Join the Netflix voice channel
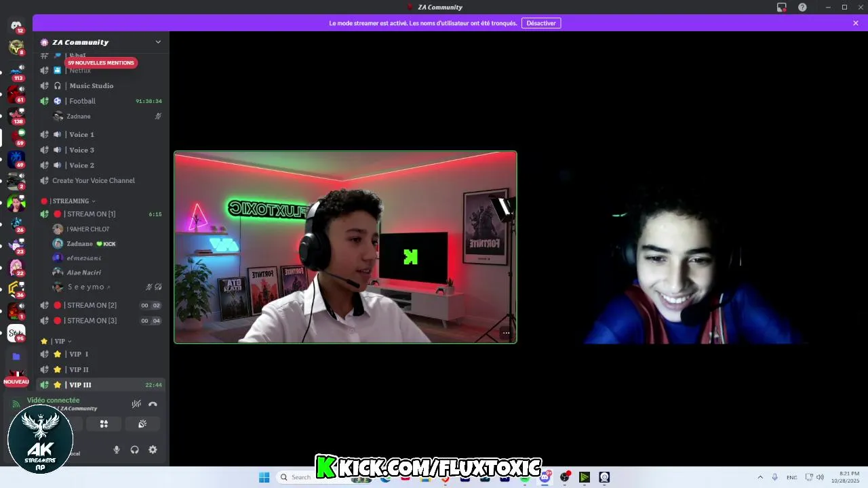The width and height of the screenshot is (868, 488). pyautogui.click(x=102, y=70)
